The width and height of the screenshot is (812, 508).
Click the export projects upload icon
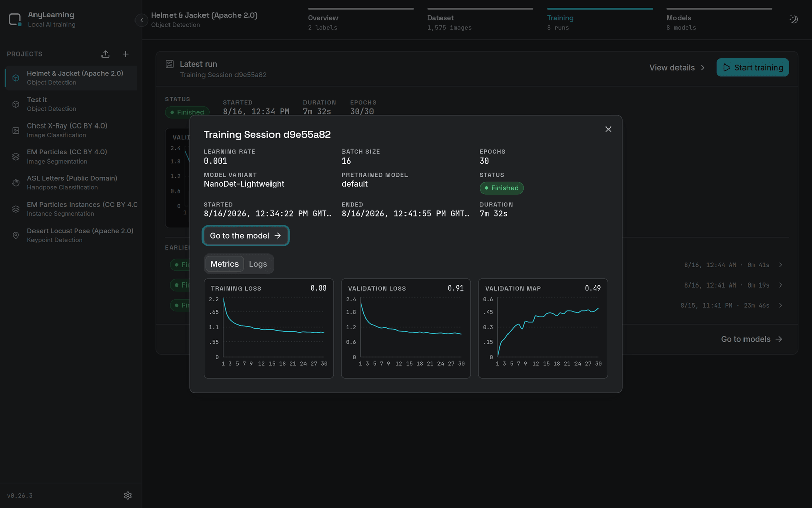[106, 54]
